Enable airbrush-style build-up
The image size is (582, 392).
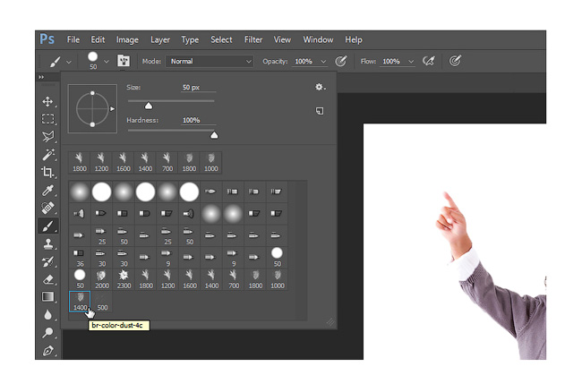429,61
